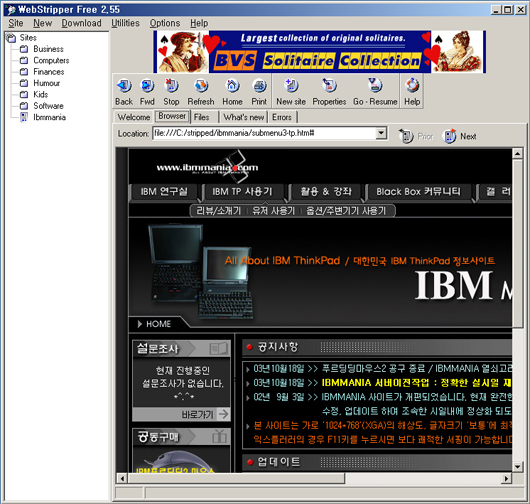Maximize the WebStripper window
This screenshot has width=530, height=504.
coord(507,10)
